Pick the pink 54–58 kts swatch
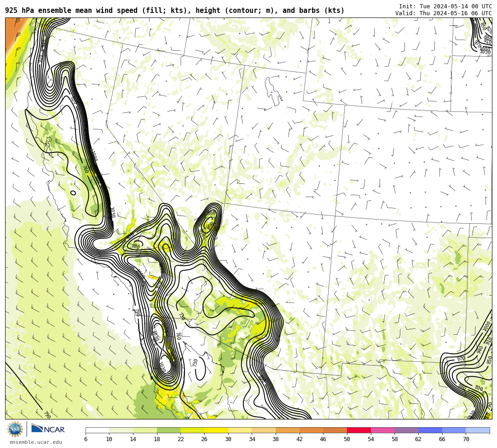 (x=382, y=430)
